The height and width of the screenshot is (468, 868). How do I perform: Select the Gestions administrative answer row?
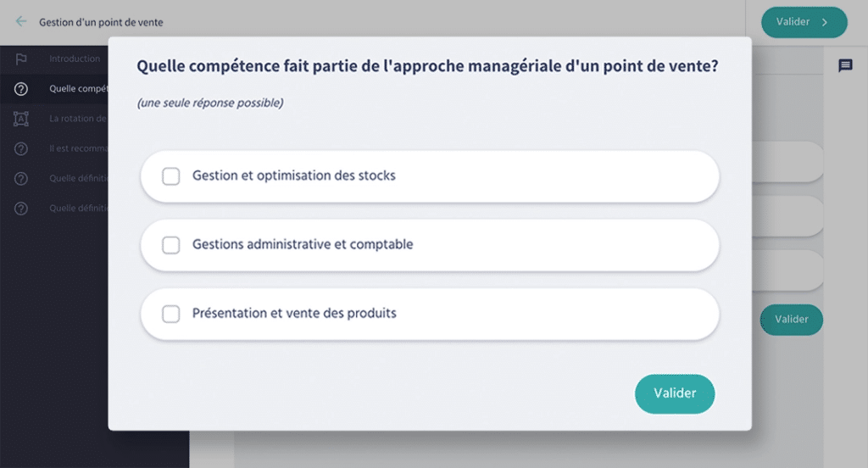tap(430, 245)
